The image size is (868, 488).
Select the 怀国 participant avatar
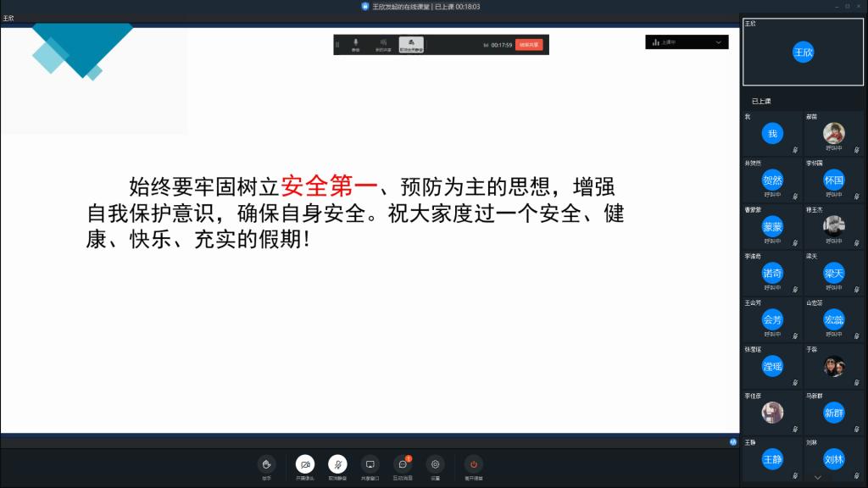point(834,180)
